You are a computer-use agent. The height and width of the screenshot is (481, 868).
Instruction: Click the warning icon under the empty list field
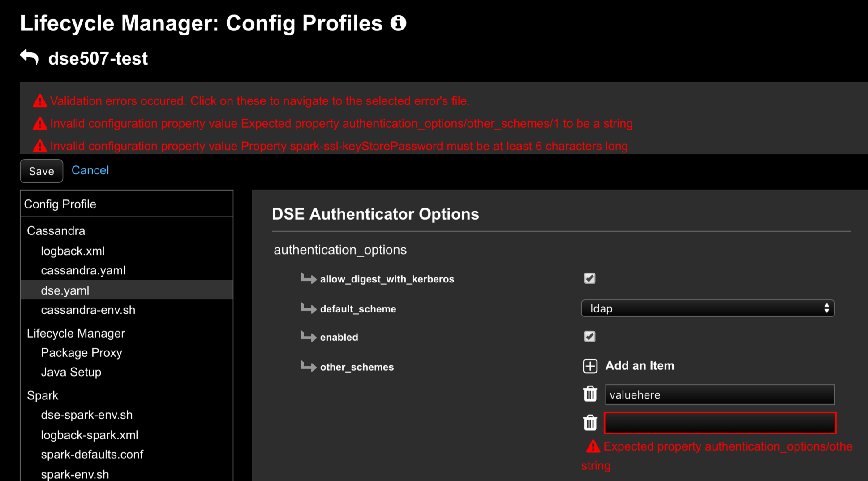point(593,446)
